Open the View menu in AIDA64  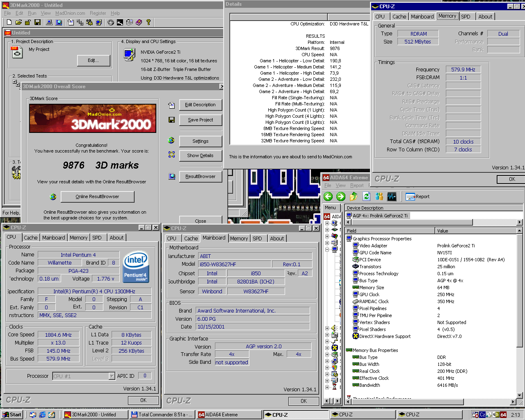pos(340,185)
